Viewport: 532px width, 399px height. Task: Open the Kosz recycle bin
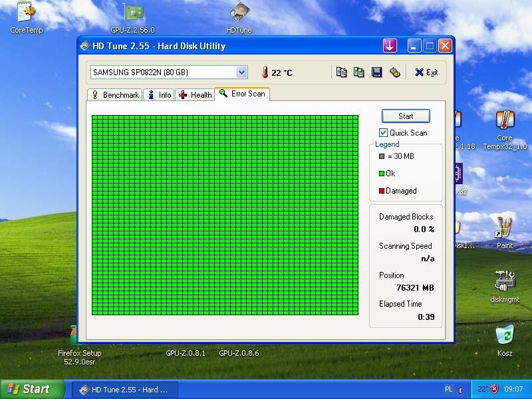505,340
